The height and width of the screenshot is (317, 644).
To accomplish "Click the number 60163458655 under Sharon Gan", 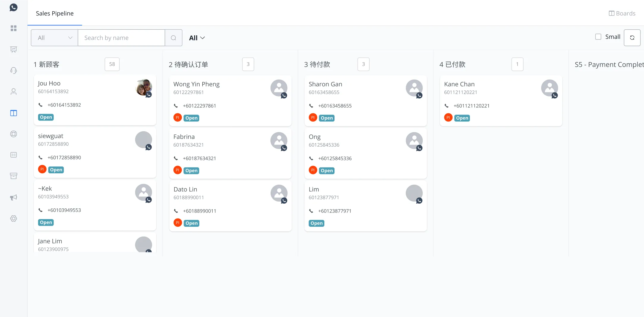I will click(x=324, y=92).
